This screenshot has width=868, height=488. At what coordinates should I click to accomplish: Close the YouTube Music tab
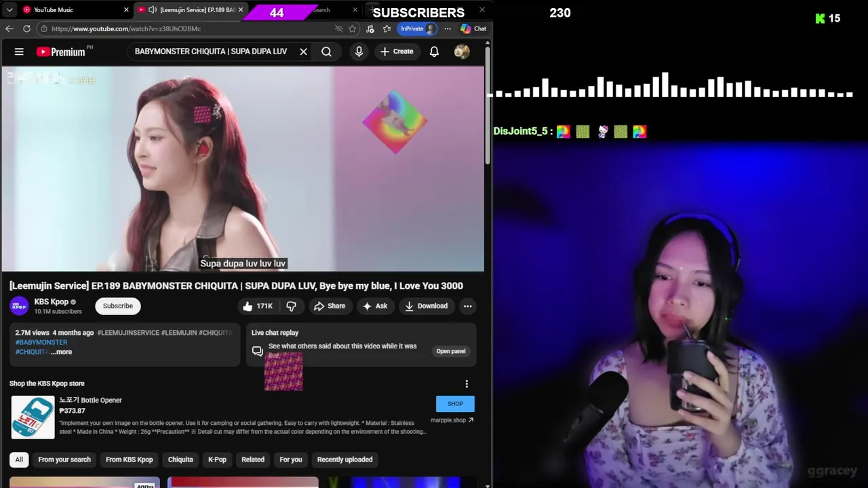(126, 9)
